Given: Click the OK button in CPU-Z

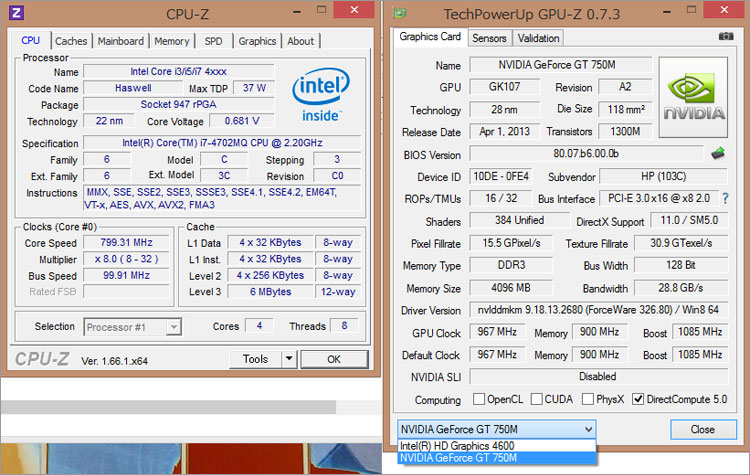Looking at the screenshot, I should 334,359.
